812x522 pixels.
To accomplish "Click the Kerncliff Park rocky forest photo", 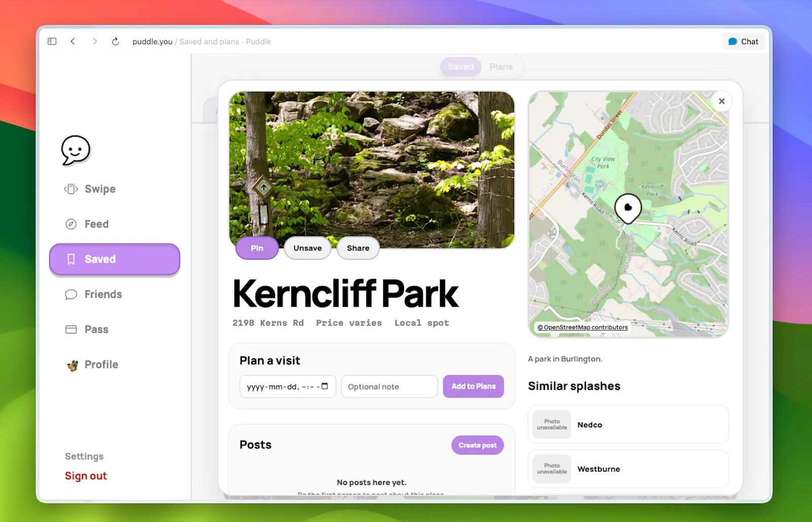I will tap(372, 170).
